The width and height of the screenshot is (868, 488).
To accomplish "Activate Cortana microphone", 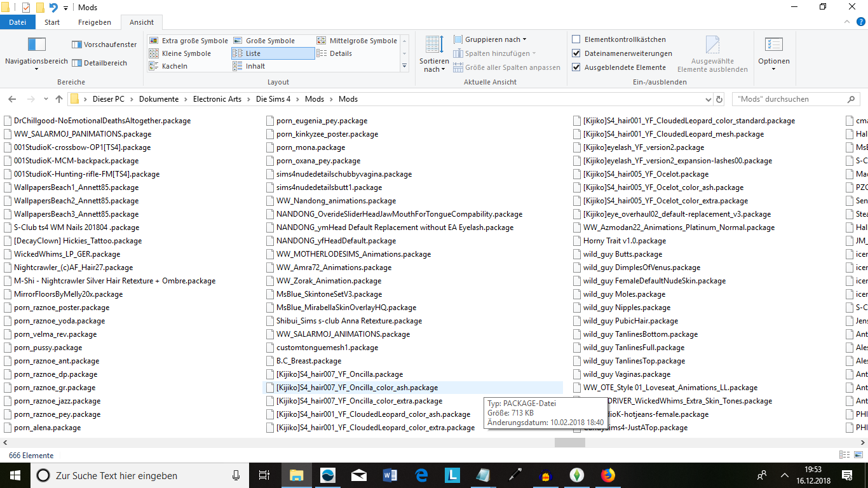I will click(x=236, y=475).
